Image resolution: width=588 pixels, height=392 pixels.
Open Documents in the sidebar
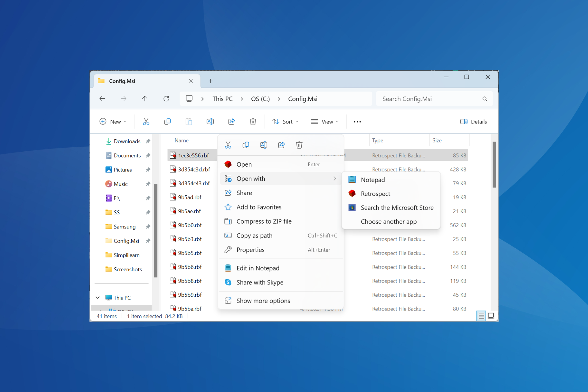tap(127, 156)
